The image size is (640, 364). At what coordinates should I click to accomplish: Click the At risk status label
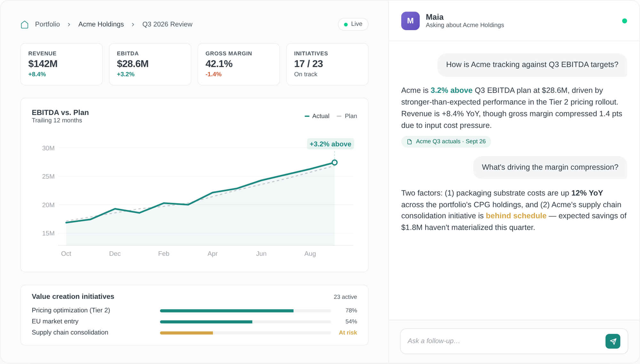[x=348, y=333]
